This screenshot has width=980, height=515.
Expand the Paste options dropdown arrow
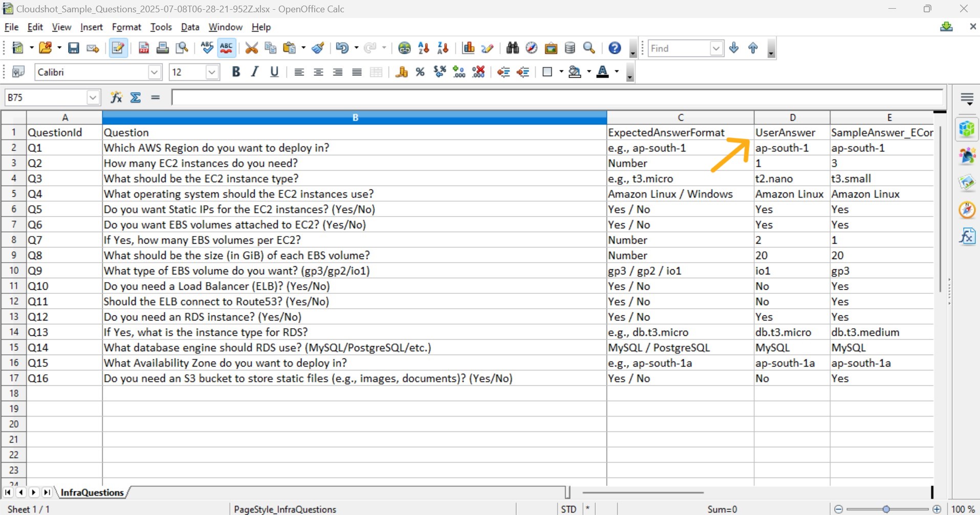click(303, 48)
